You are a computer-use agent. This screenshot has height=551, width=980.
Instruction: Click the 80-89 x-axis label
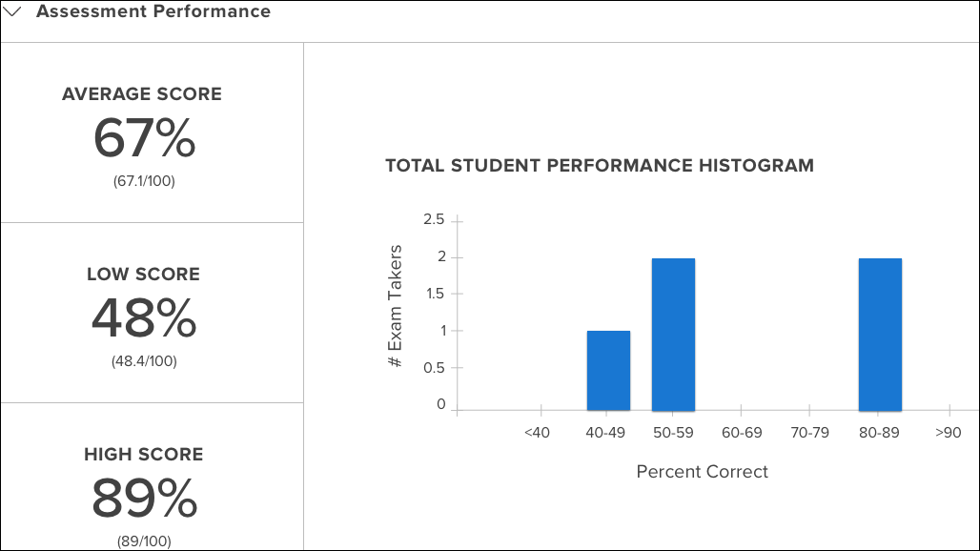879,432
